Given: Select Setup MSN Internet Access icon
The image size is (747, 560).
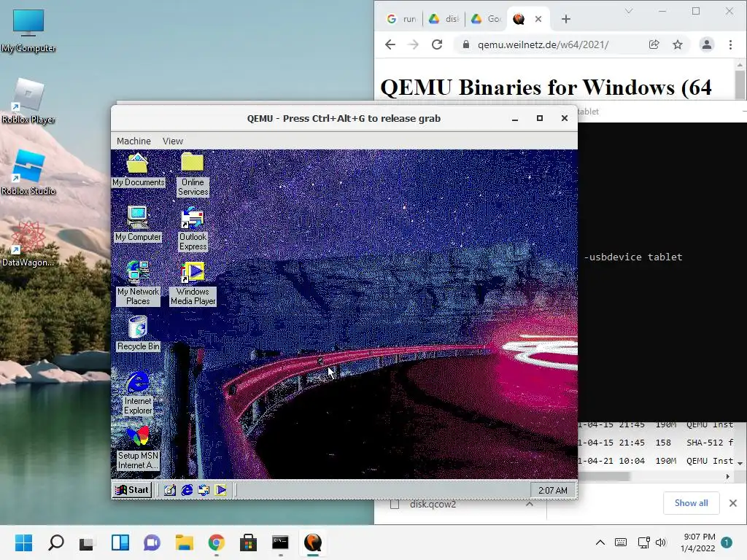Looking at the screenshot, I should point(138,448).
